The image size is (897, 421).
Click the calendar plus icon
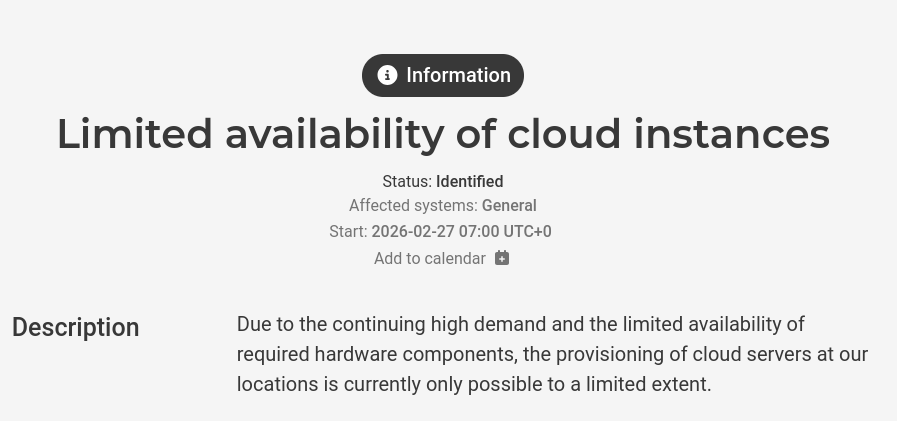click(502, 258)
